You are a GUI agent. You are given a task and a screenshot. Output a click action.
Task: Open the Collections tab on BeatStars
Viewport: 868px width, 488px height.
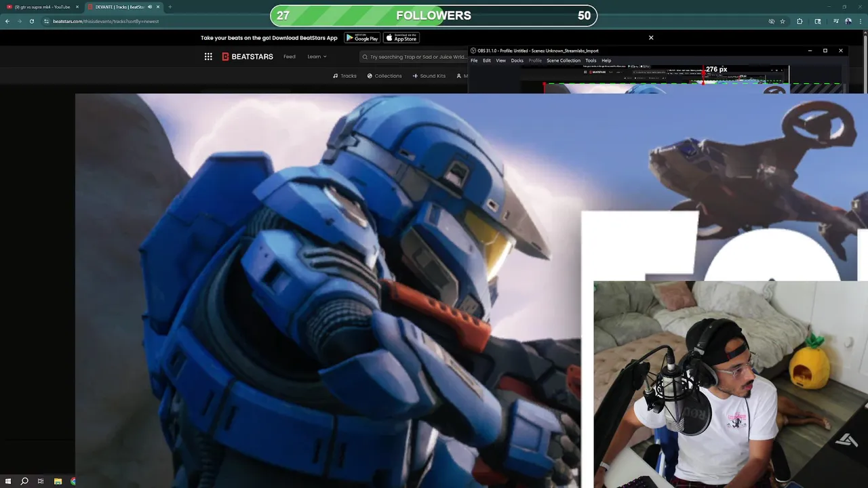click(x=384, y=76)
